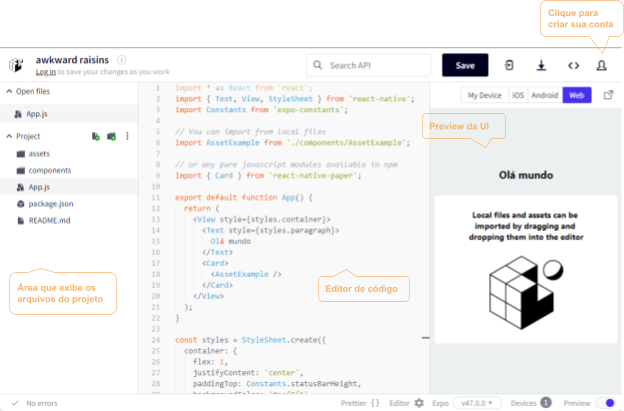This screenshot has width=624, height=411.
Task: Create a new folder in Project
Action: click(x=111, y=136)
